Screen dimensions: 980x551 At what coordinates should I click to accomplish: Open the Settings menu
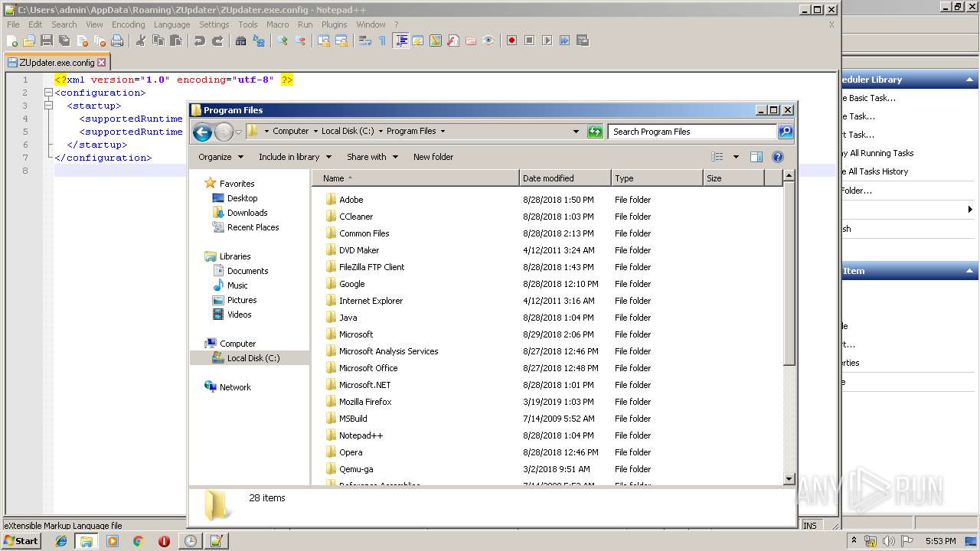(214, 24)
